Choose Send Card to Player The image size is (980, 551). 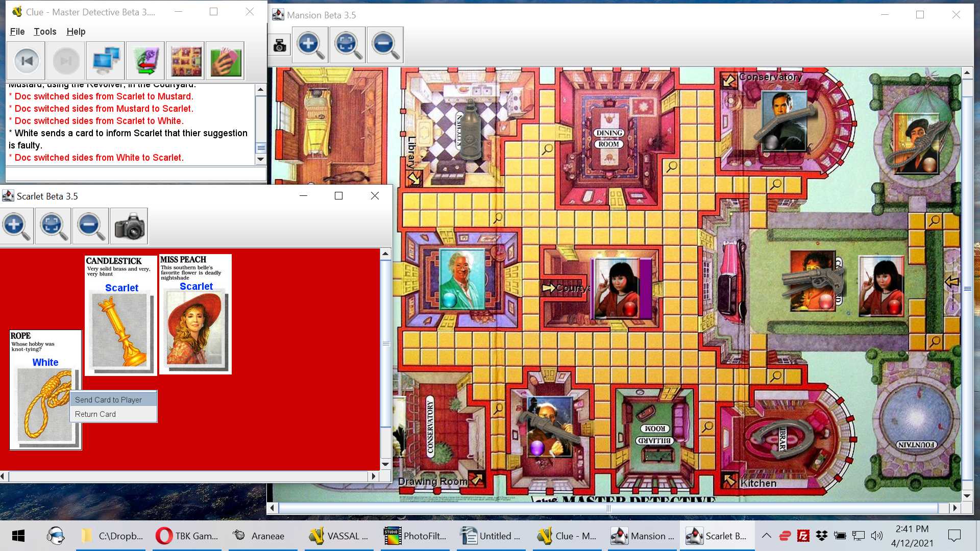pos(113,399)
